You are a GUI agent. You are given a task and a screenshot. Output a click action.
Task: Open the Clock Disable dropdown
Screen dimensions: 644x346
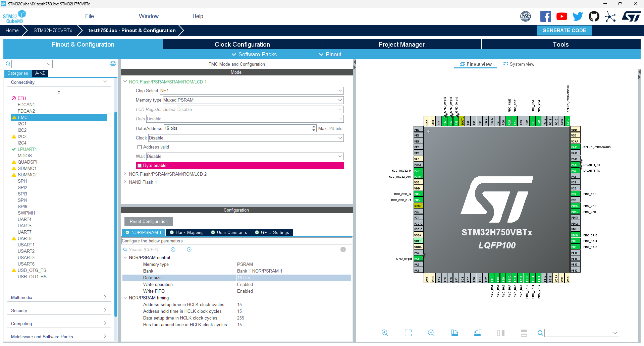[x=246, y=138]
